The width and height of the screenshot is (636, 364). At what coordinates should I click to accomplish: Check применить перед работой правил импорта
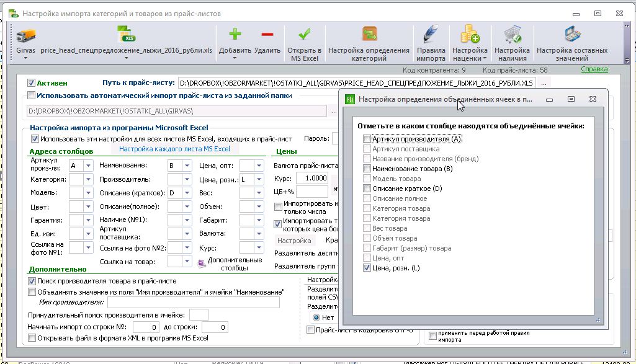[432, 336]
